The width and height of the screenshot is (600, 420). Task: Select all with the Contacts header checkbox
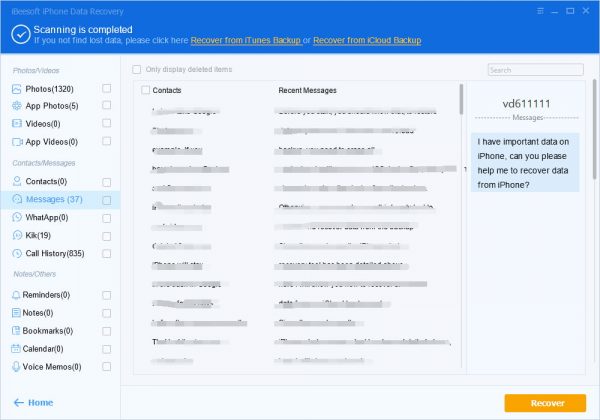tap(145, 90)
